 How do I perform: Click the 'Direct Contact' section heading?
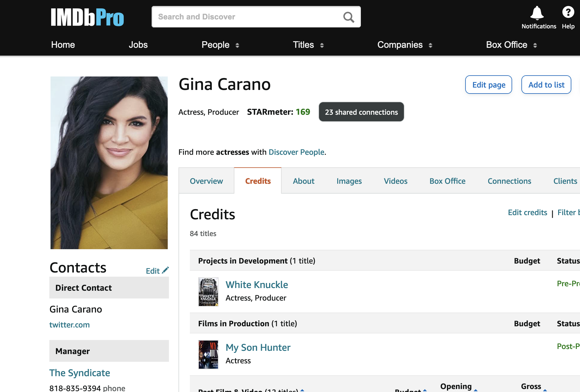(x=109, y=287)
